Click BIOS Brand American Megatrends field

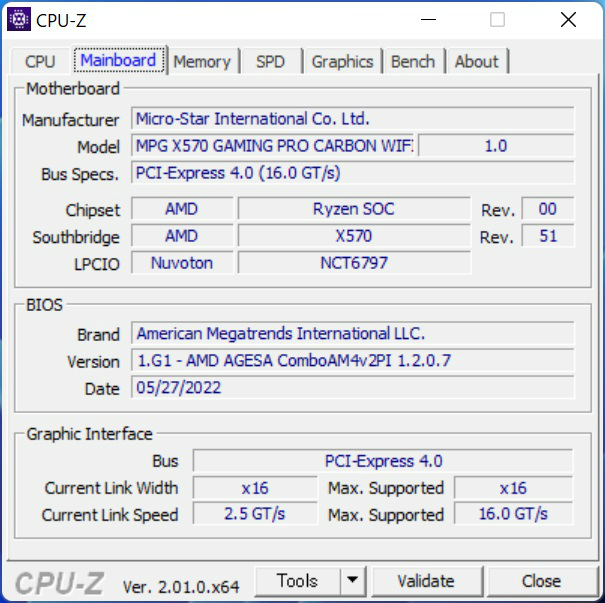(x=352, y=333)
